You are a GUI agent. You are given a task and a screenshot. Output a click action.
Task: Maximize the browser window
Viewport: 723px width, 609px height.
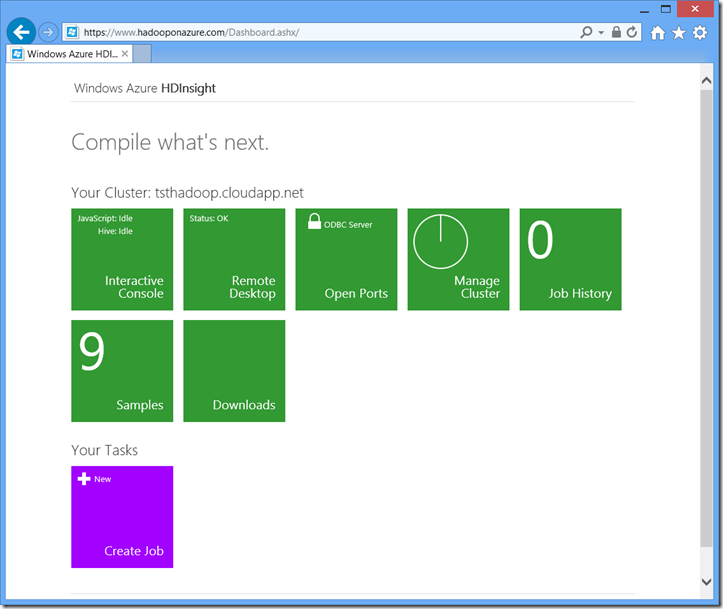point(666,9)
